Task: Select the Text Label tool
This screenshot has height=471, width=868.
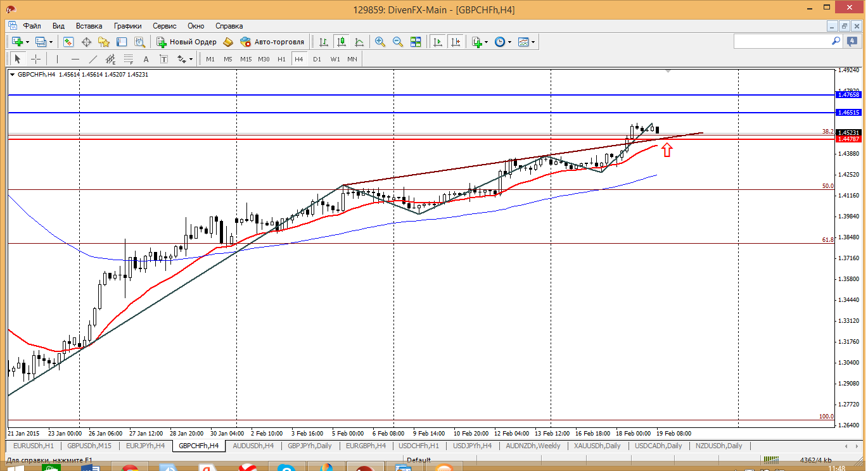Action: click(163, 59)
